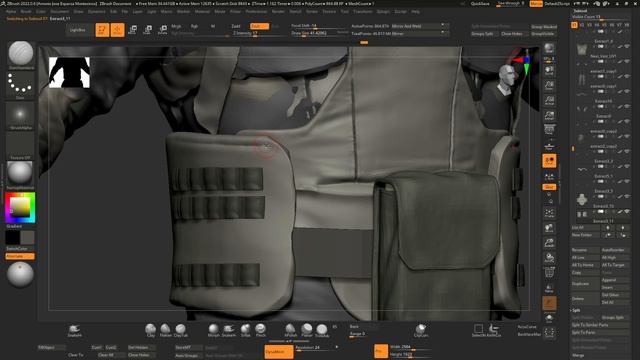Toggle Edit mode button
Viewport: 640px width, 360px height.
[102, 30]
